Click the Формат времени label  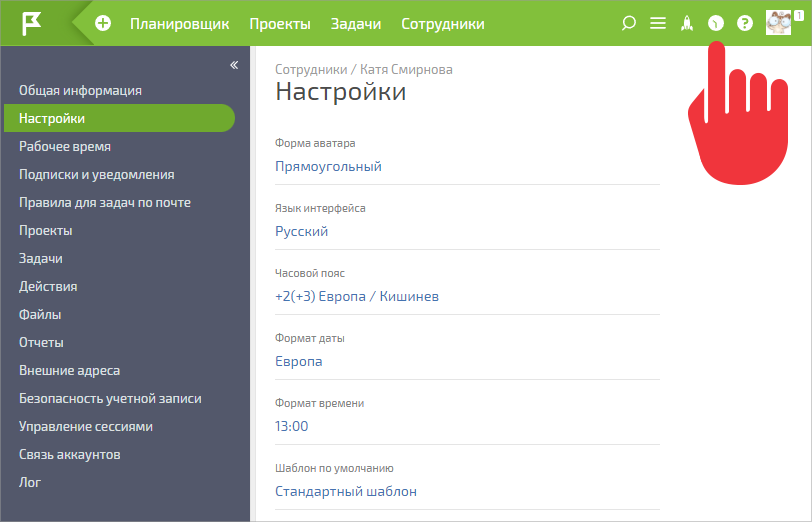tap(320, 403)
